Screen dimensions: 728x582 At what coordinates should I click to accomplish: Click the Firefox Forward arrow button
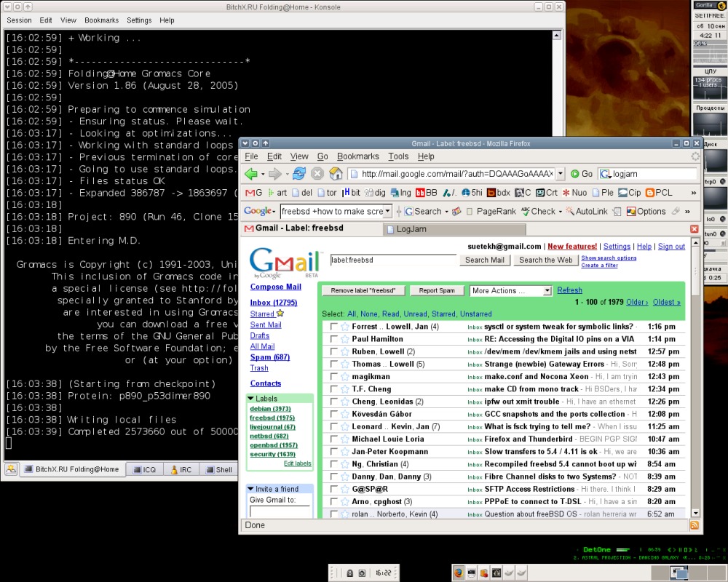click(x=275, y=174)
